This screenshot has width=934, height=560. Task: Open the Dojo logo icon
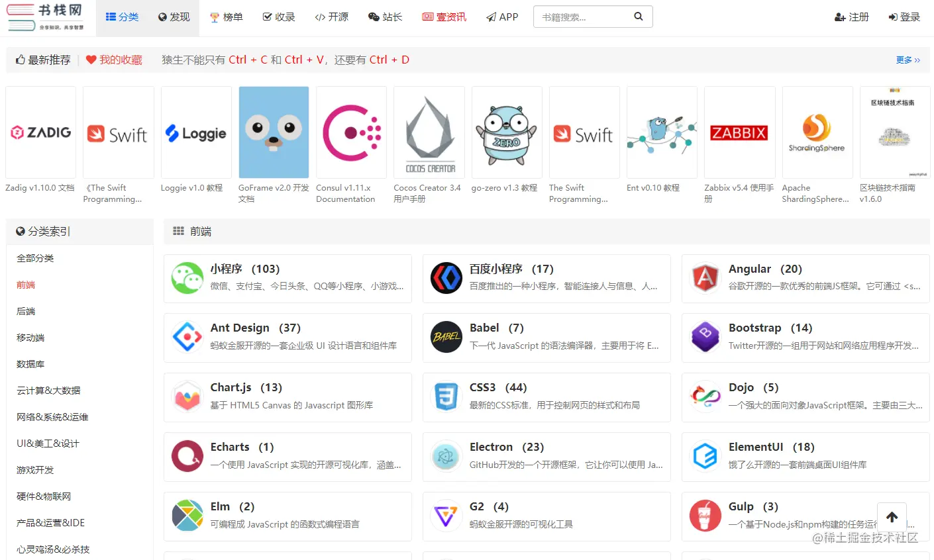pos(705,397)
